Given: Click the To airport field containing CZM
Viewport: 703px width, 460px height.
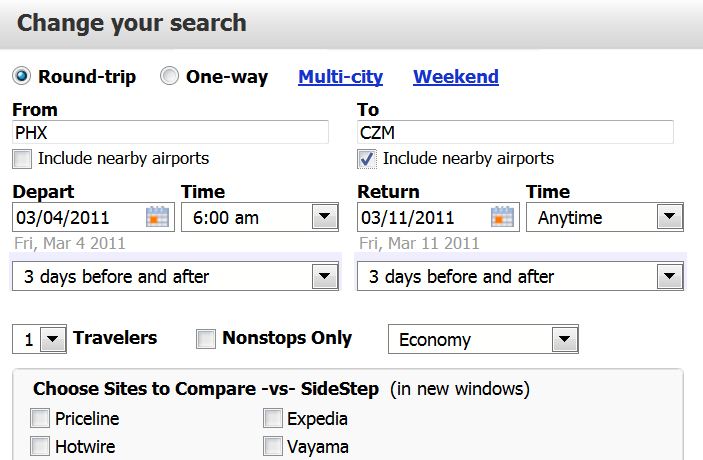Looking at the screenshot, I should coord(515,132).
